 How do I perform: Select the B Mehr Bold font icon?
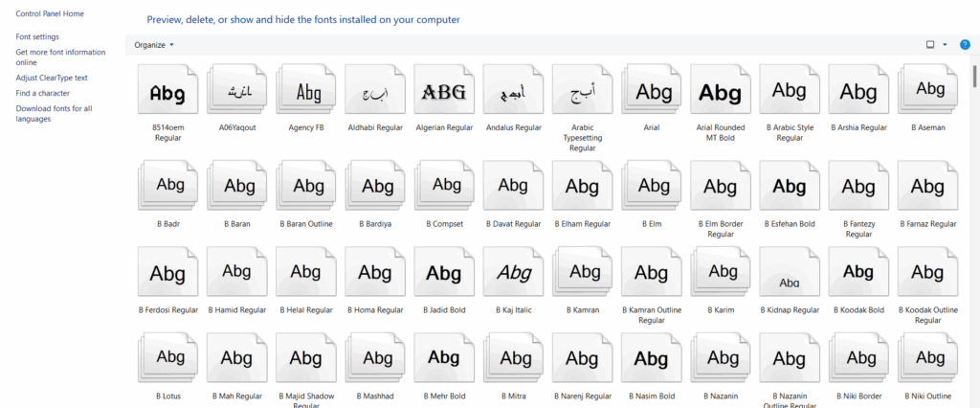tap(444, 358)
